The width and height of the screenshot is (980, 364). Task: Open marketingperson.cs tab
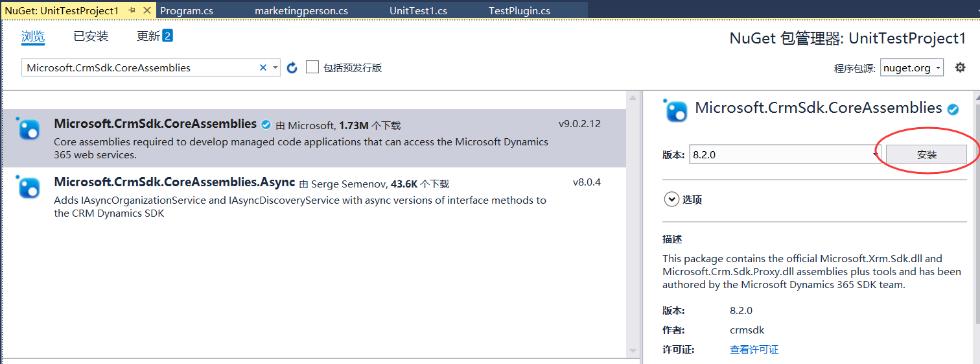pos(301,11)
